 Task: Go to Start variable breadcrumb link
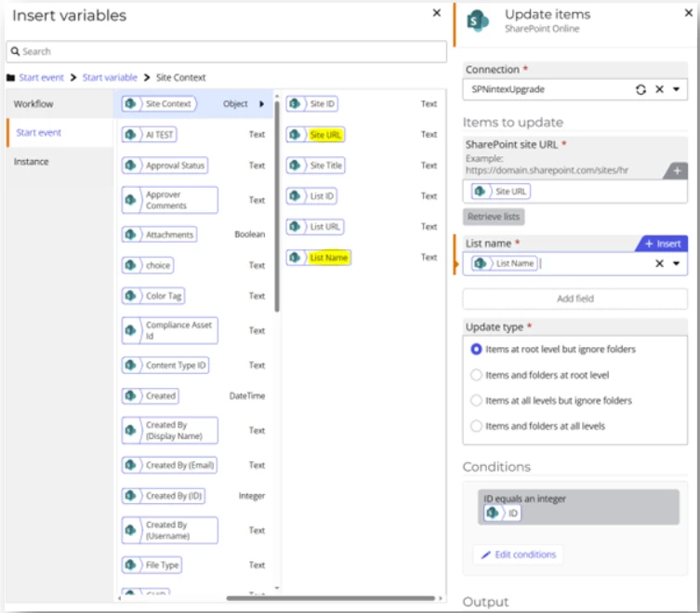[x=110, y=78]
